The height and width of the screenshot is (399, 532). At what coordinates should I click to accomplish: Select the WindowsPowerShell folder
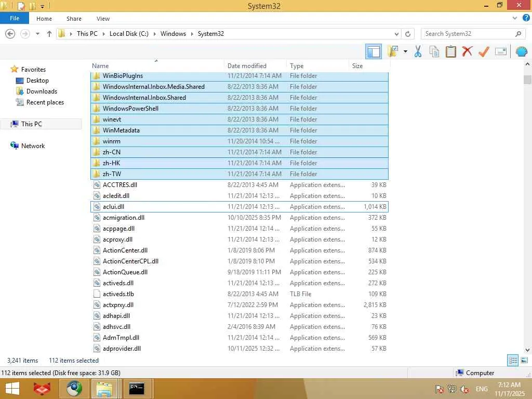[x=240, y=108]
